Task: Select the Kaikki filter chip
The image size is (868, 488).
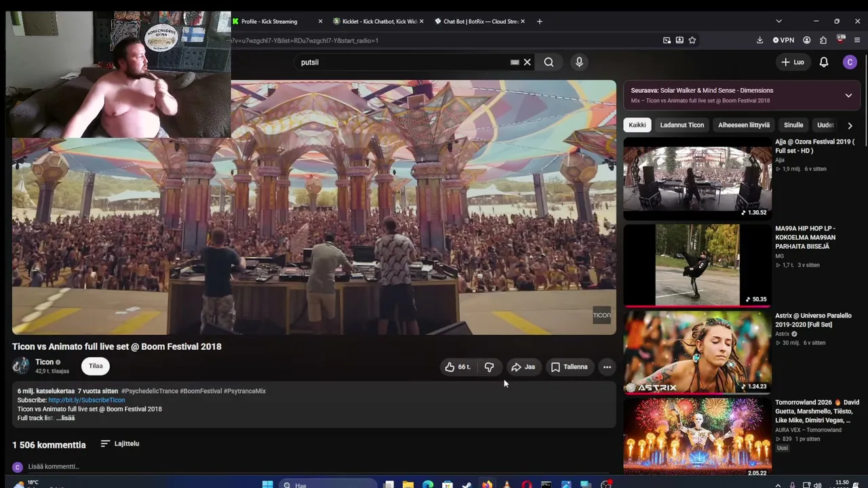Action: coord(637,125)
